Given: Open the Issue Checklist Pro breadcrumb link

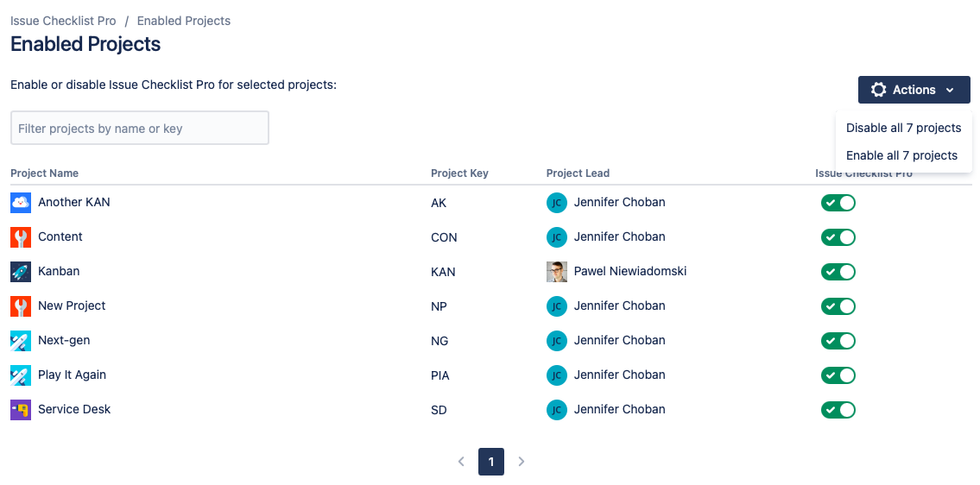Looking at the screenshot, I should coord(63,21).
